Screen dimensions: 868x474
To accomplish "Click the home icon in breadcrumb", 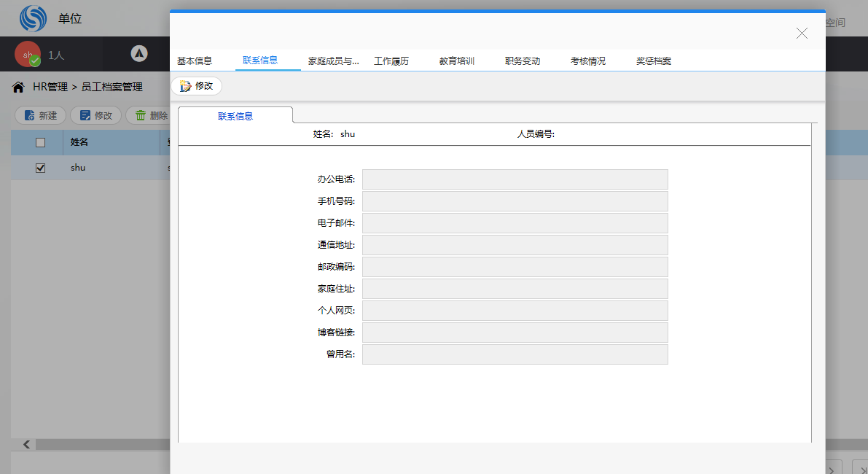I will pos(18,88).
